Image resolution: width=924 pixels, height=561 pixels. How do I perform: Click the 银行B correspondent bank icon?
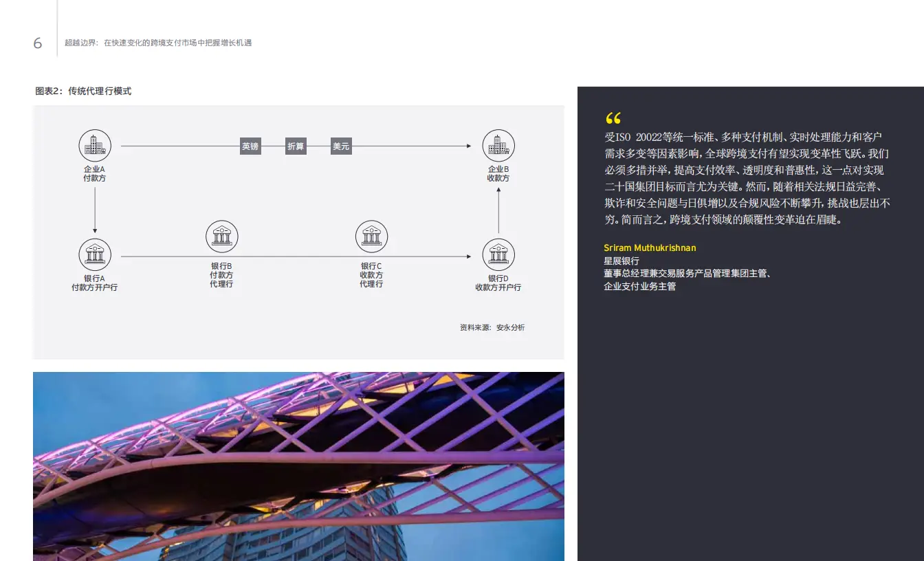coord(222,236)
